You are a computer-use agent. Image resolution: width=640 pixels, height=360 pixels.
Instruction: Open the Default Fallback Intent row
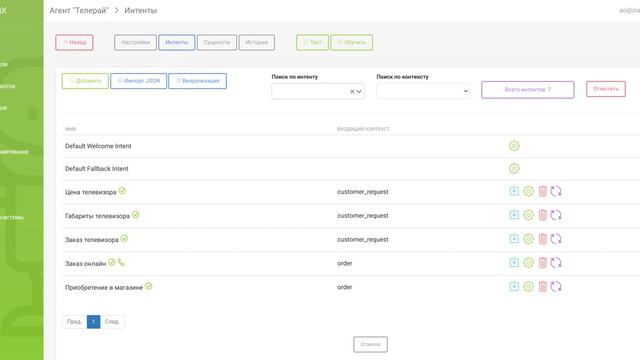click(96, 169)
